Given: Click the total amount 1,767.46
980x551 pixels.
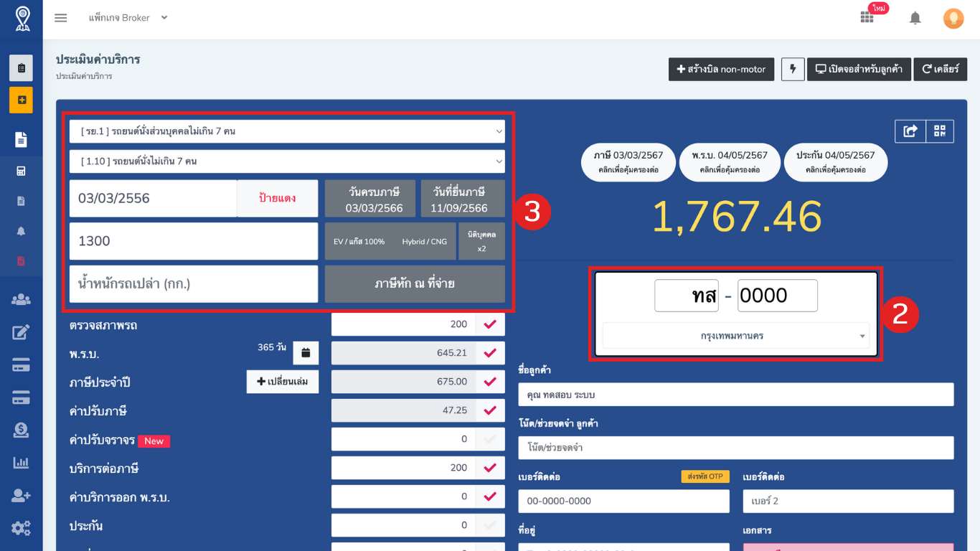Looking at the screenshot, I should click(736, 217).
